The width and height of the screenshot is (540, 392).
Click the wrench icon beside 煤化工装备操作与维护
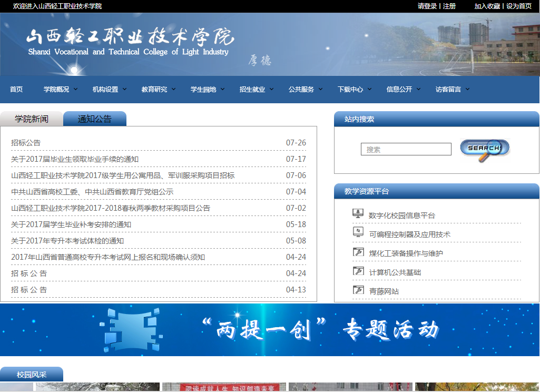point(358,252)
